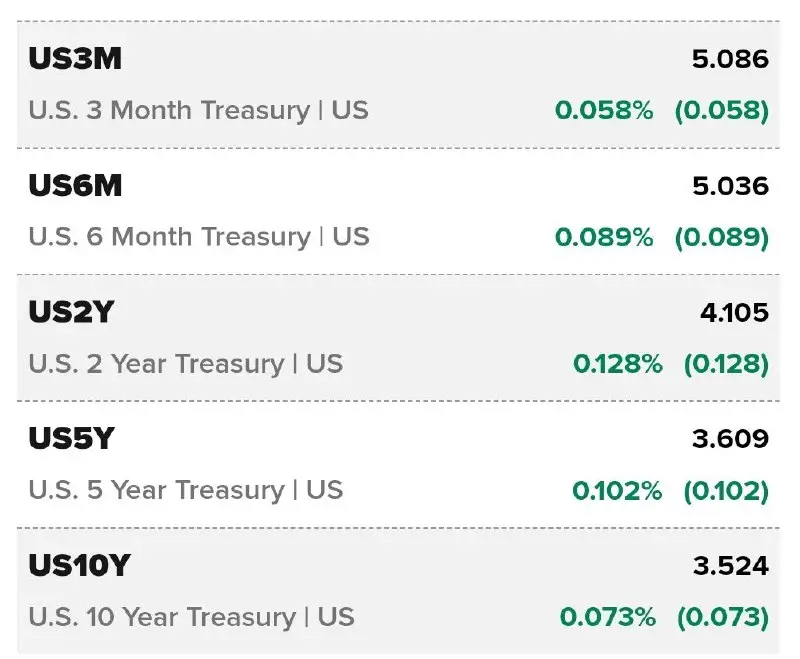This screenshot has height=659, width=800.
Task: Open the US3M ticker symbol
Action: (75, 59)
